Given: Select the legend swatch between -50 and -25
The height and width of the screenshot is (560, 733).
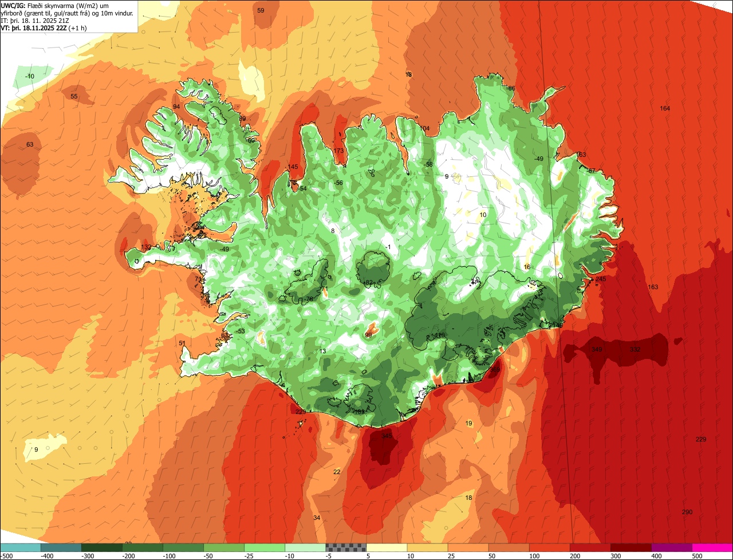Looking at the screenshot, I should point(223,547).
